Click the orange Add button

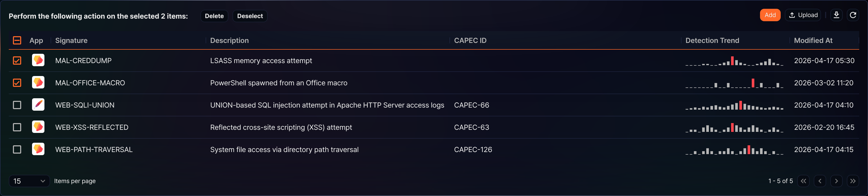coord(770,15)
